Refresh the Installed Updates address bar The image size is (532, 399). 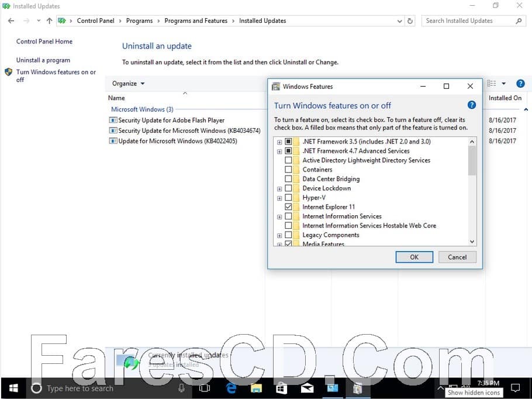(410, 20)
